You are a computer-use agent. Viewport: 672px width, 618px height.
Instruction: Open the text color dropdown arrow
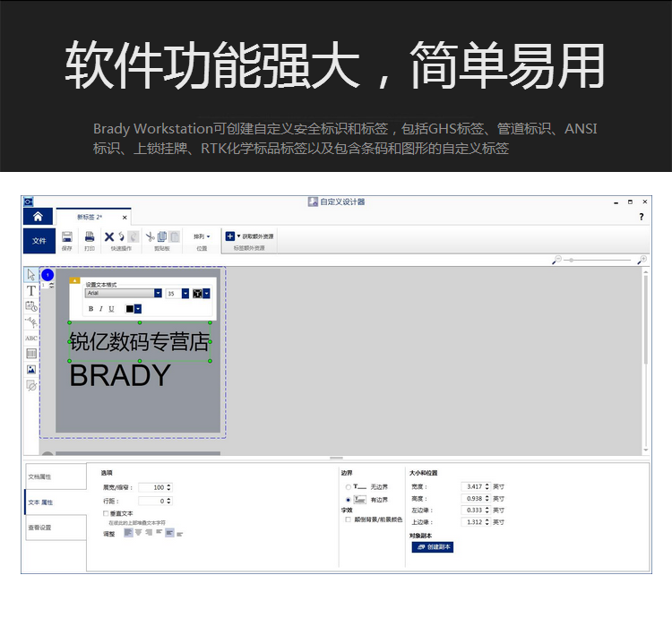click(x=138, y=308)
